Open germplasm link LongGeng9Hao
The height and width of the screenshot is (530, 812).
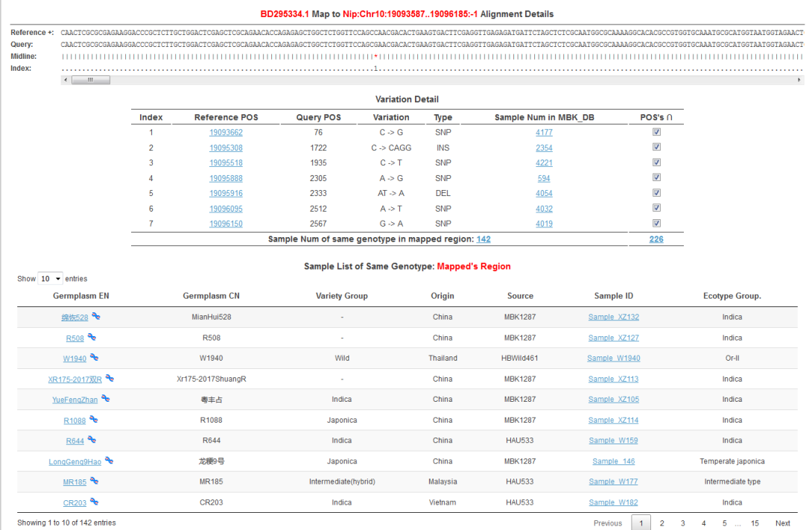pyautogui.click(x=74, y=462)
